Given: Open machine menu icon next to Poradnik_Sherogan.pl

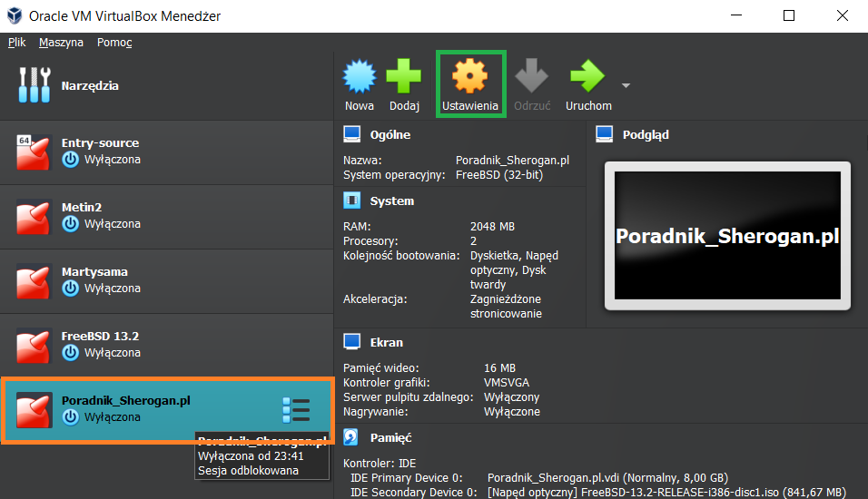Looking at the screenshot, I should pos(296,410).
